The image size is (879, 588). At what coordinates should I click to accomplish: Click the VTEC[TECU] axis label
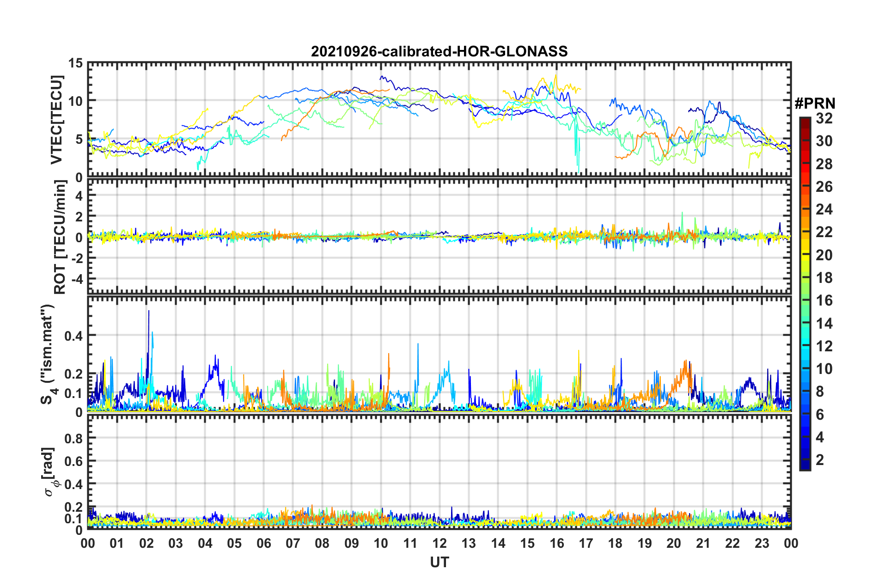(x=56, y=120)
